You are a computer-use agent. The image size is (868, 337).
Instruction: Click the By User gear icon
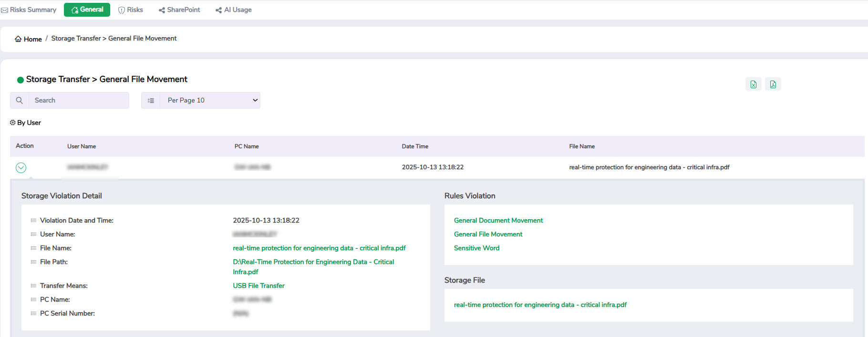[13, 123]
